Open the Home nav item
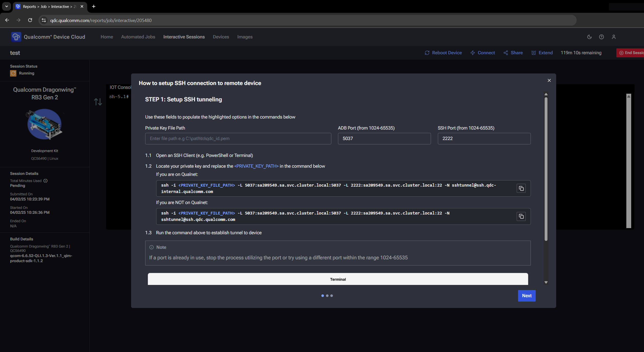The width and height of the screenshot is (644, 352). (x=107, y=37)
